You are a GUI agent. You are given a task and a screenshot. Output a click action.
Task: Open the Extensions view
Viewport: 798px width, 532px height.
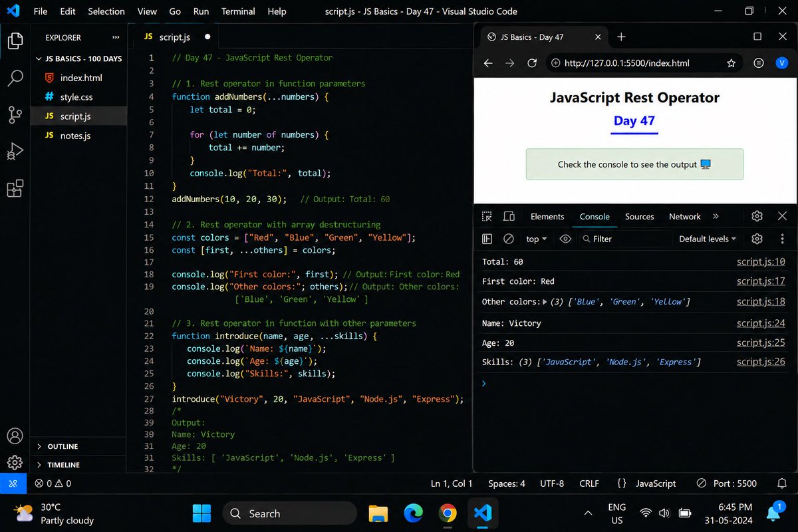[x=15, y=188]
